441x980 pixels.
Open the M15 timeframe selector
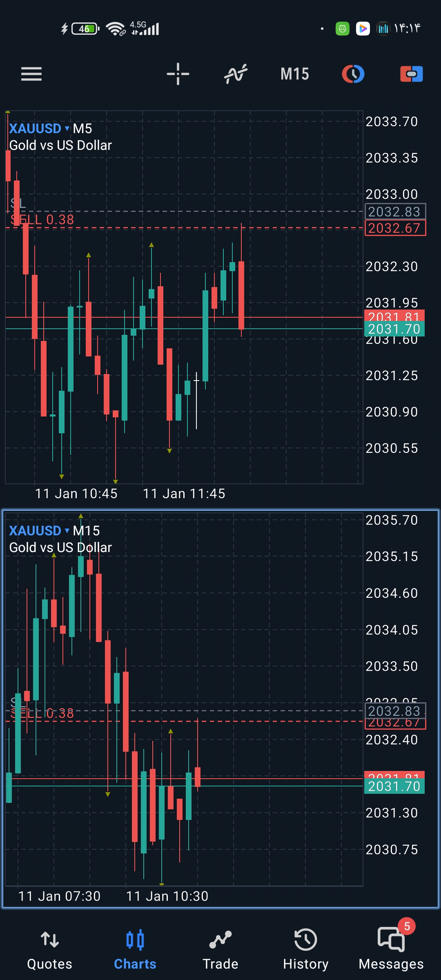click(294, 74)
